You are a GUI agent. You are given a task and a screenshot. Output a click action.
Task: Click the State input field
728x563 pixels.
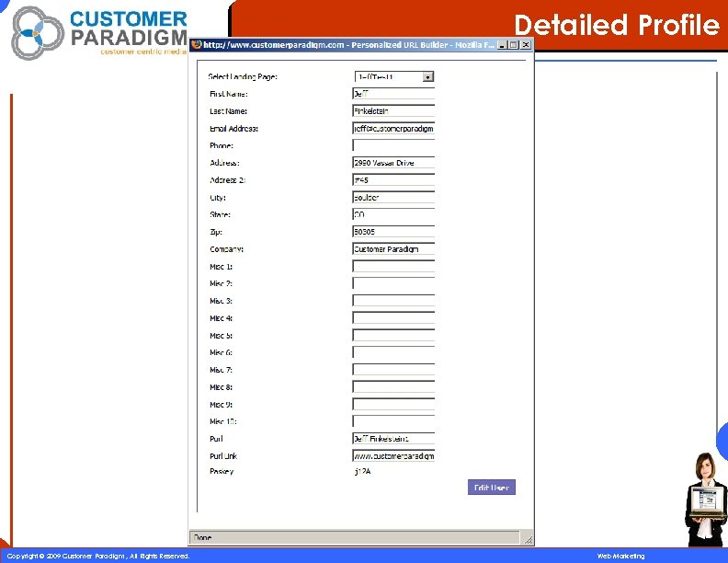click(x=393, y=214)
